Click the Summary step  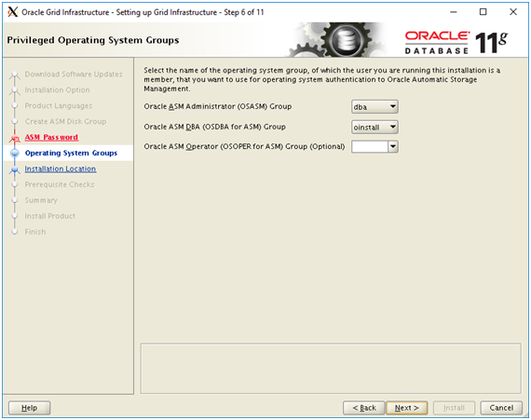41,200
